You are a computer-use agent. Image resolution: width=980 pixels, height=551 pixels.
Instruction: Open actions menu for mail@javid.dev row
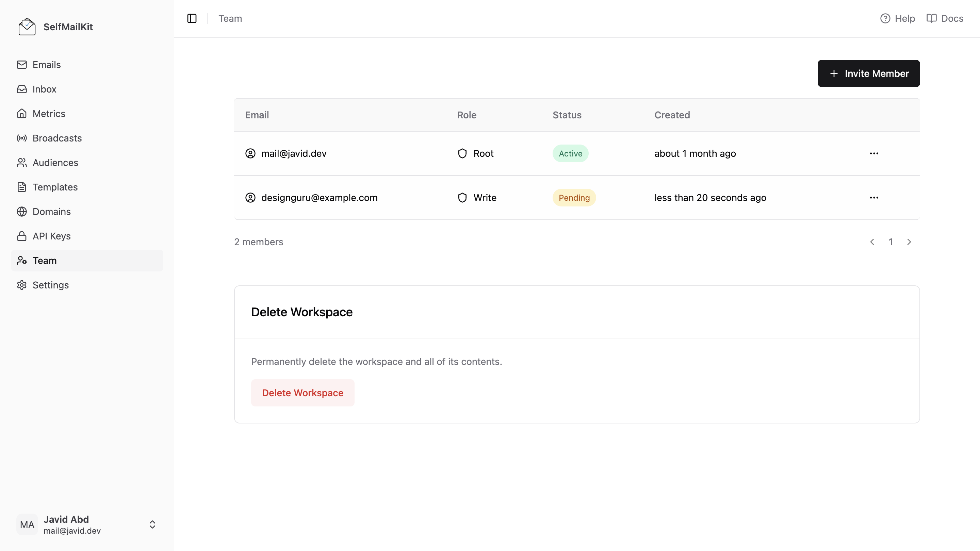pyautogui.click(x=874, y=153)
